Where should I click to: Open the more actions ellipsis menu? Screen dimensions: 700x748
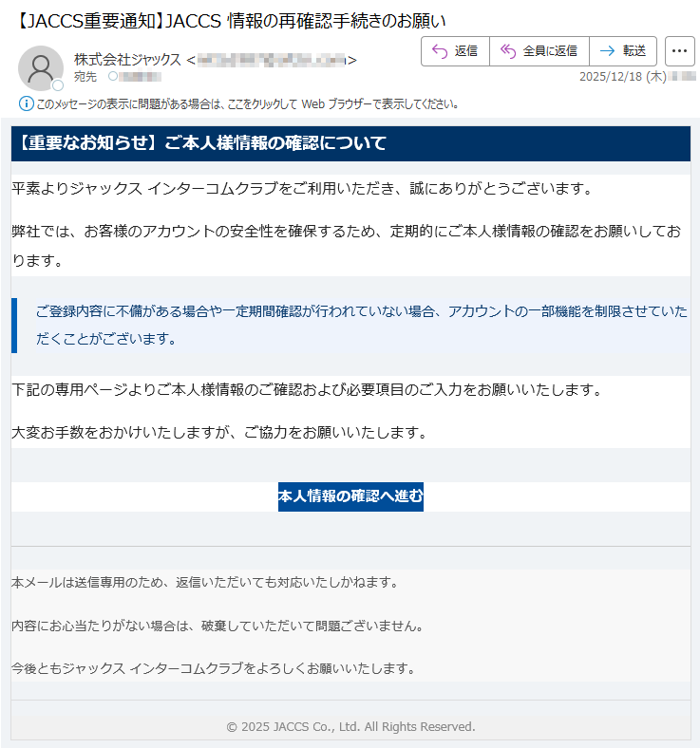click(680, 51)
